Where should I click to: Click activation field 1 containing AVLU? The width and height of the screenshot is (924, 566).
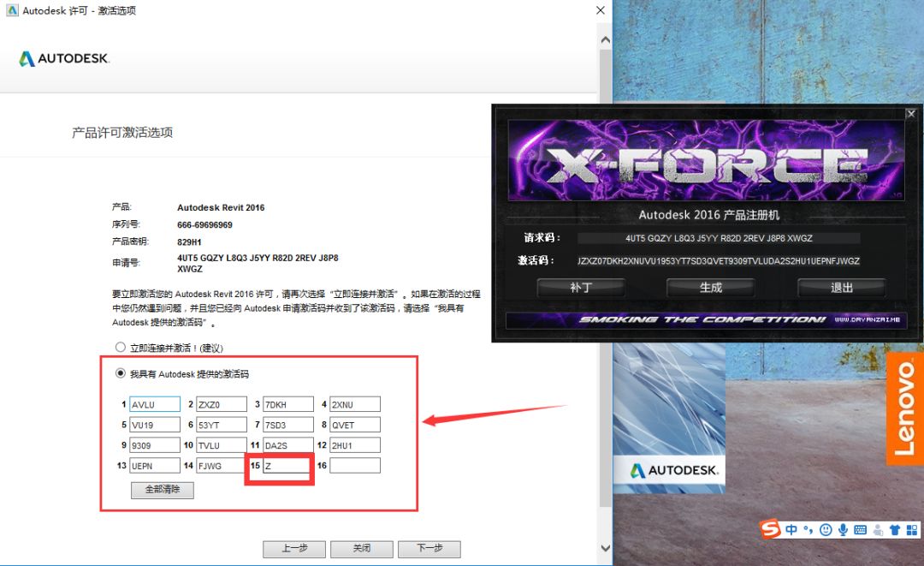(x=155, y=404)
